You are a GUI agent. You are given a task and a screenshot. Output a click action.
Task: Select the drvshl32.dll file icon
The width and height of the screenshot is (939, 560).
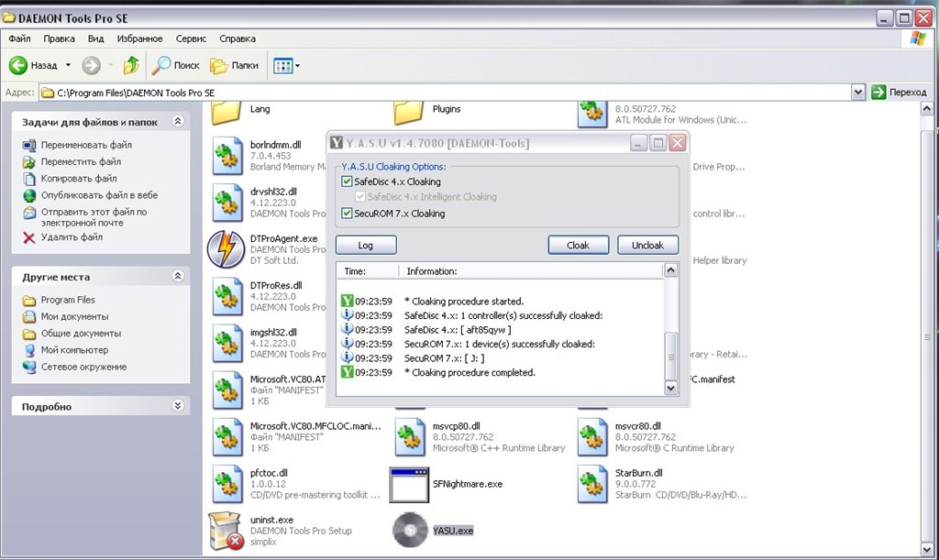(x=227, y=203)
